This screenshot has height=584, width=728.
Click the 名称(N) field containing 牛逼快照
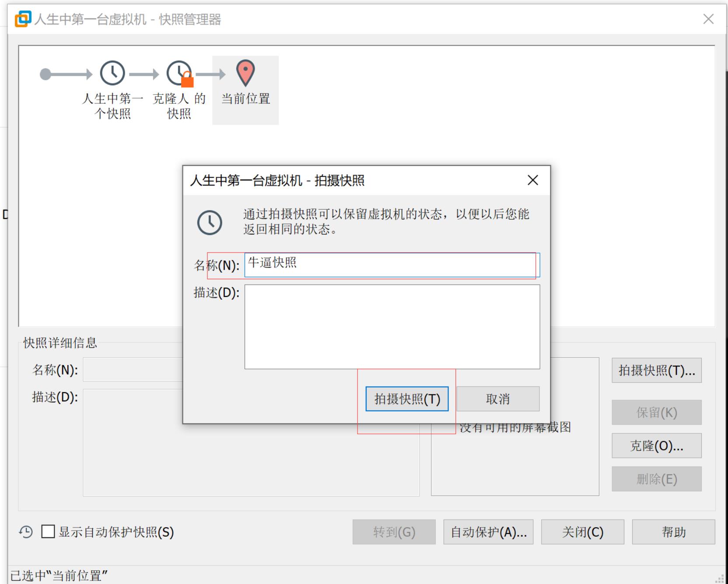click(x=392, y=265)
